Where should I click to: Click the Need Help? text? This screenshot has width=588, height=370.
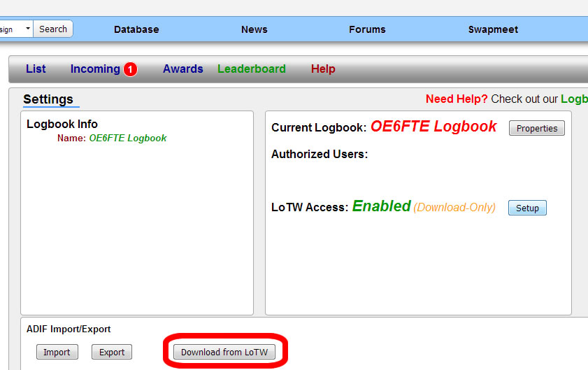pyautogui.click(x=457, y=99)
